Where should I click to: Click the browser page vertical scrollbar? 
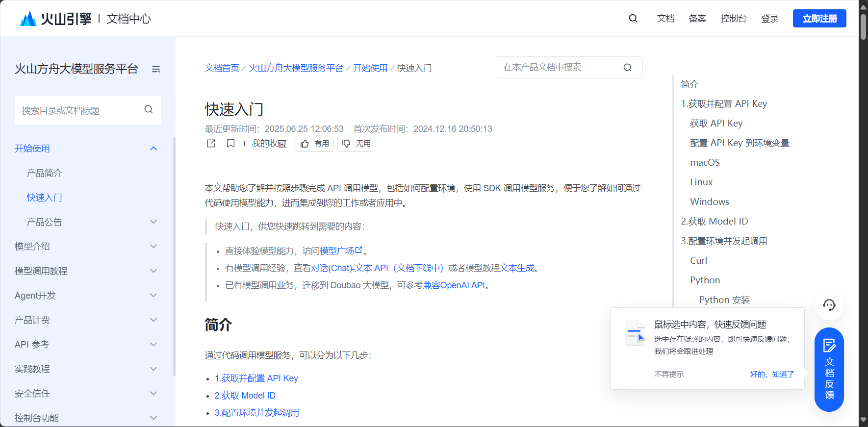click(863, 27)
